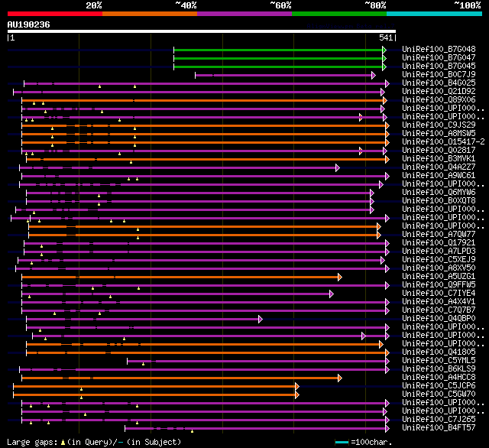Select the UniRef100_Q4A2Z7 label
This screenshot has width=489, height=448.
pyautogui.click(x=439, y=167)
